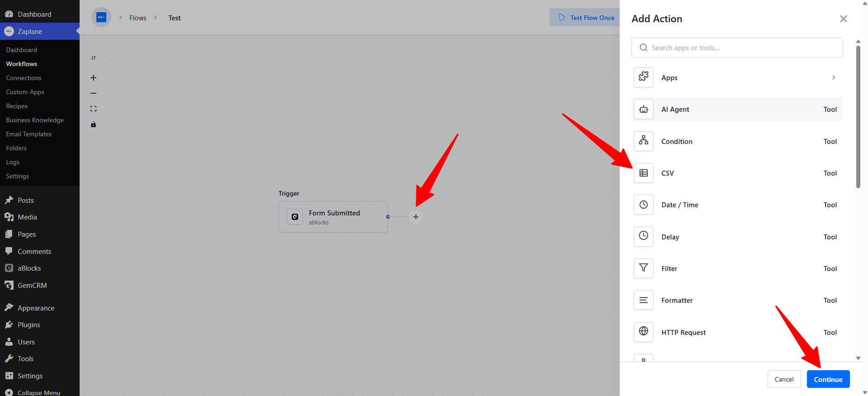Pick the CSV table icon

click(643, 173)
